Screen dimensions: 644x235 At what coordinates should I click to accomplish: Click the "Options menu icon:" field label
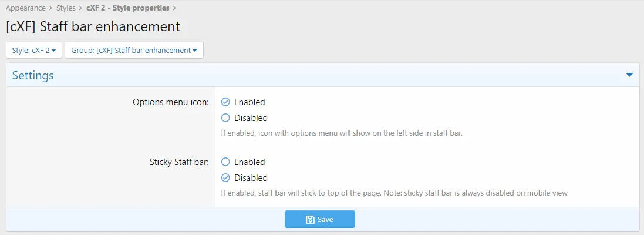(x=170, y=102)
